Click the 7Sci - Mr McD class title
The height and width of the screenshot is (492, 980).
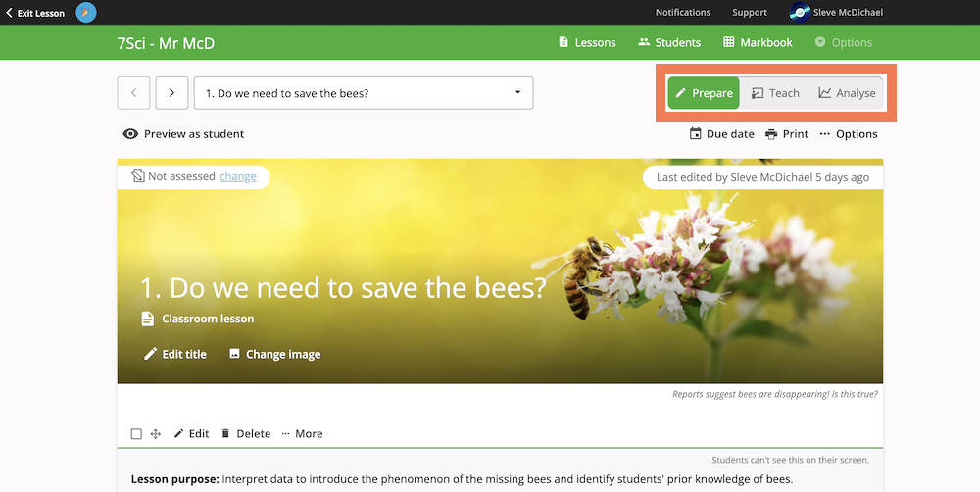[167, 43]
